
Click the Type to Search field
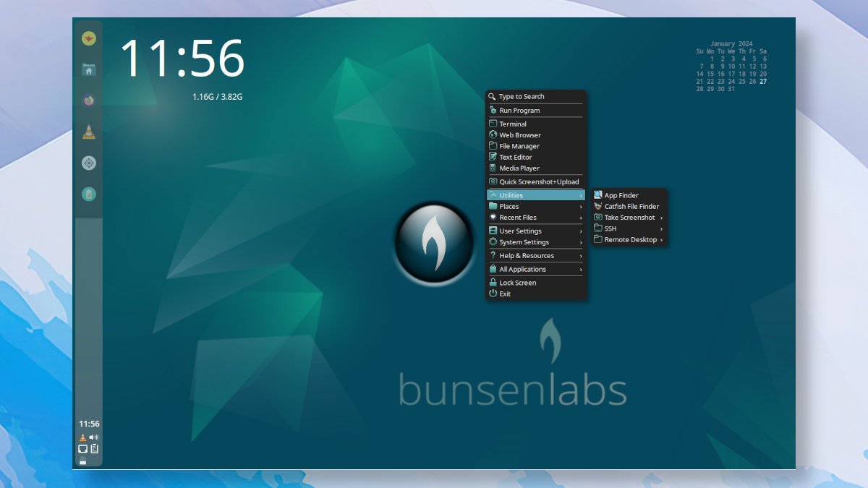click(x=521, y=96)
